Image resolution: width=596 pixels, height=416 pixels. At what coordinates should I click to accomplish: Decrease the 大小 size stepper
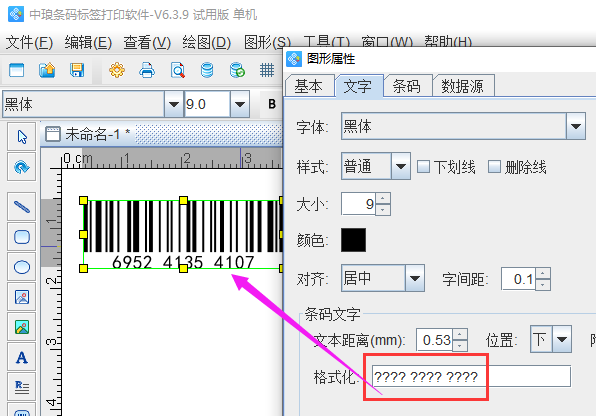[x=383, y=210]
